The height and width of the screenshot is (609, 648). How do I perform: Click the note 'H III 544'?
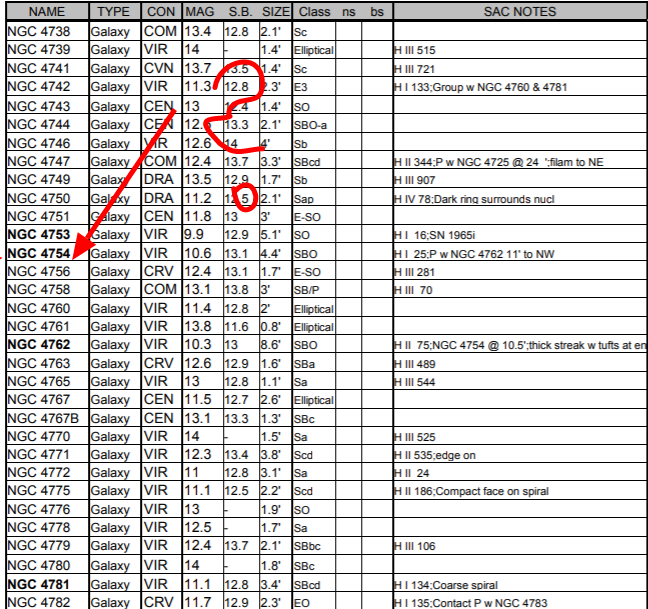[415, 382]
